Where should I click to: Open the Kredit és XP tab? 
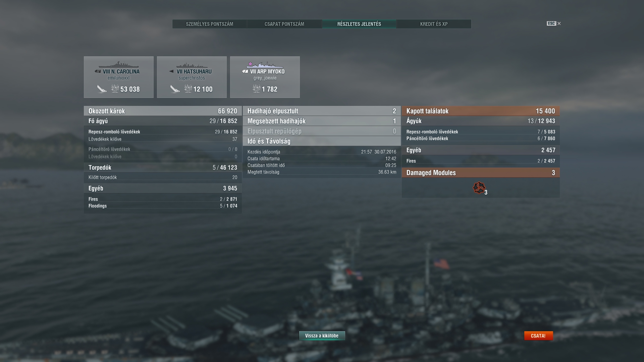pos(434,24)
